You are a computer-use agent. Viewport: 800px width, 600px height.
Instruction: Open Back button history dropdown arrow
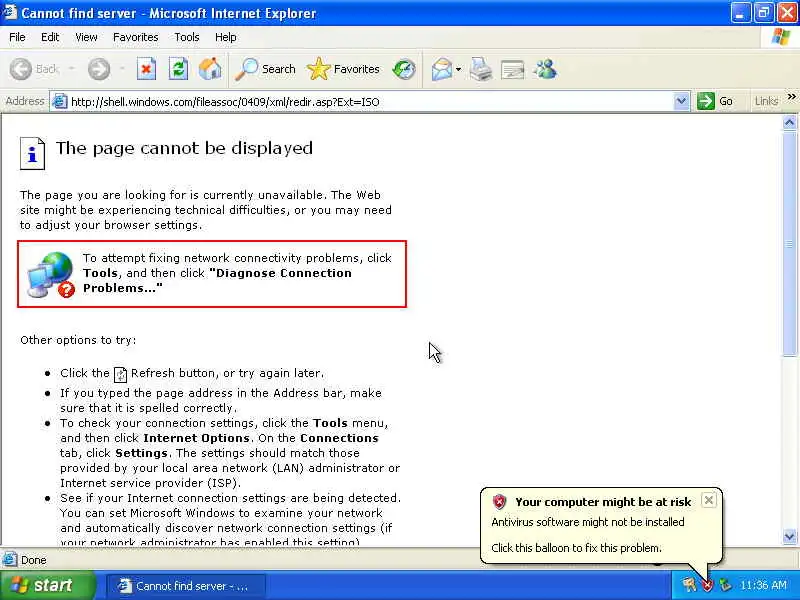click(x=71, y=69)
